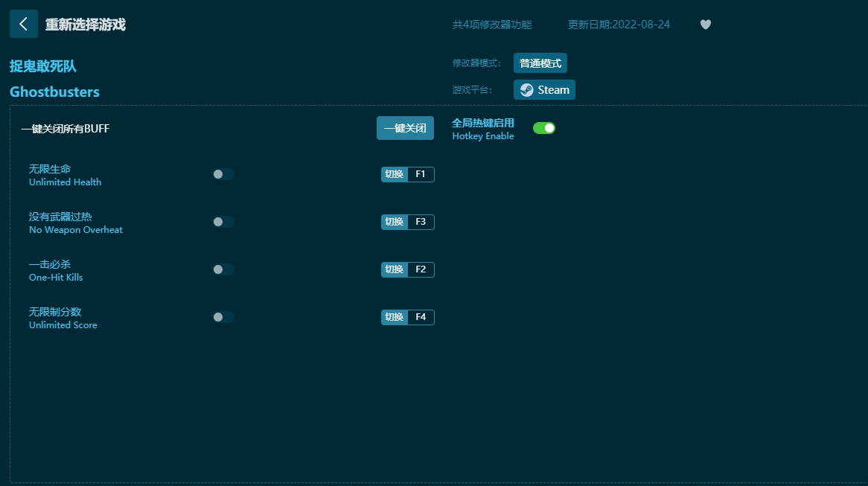Click 切换 button for F4 hotkey
The height and width of the screenshot is (486, 868).
[x=394, y=317]
